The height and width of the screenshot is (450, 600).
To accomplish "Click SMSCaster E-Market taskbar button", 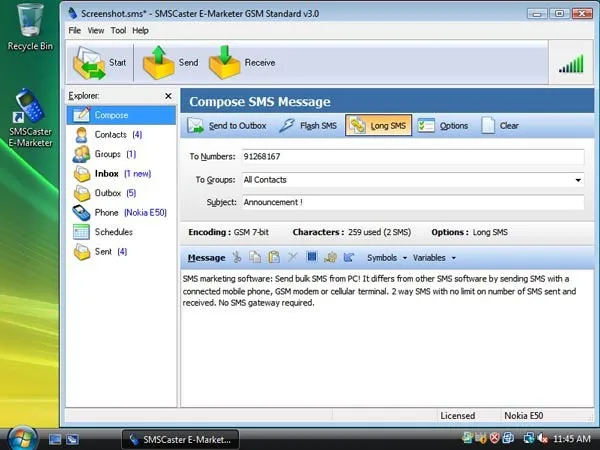I will coord(180,440).
